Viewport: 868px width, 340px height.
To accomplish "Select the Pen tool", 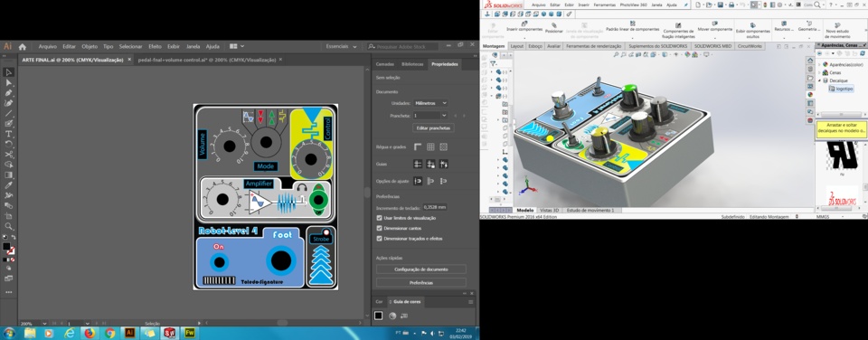I will 8,93.
